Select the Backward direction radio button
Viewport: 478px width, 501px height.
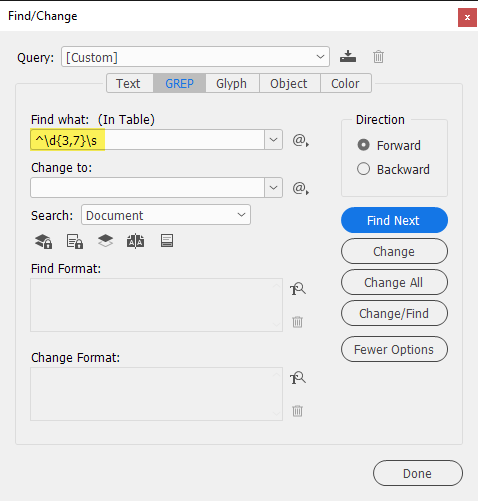point(363,169)
